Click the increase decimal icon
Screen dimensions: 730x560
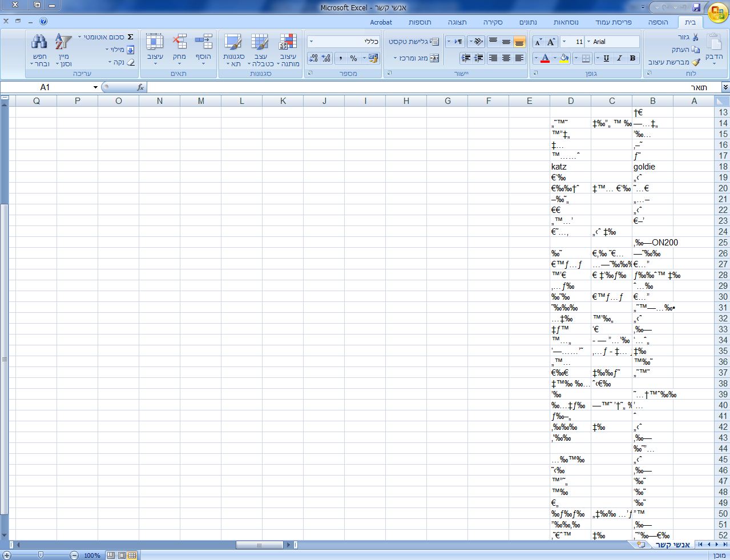(326, 58)
